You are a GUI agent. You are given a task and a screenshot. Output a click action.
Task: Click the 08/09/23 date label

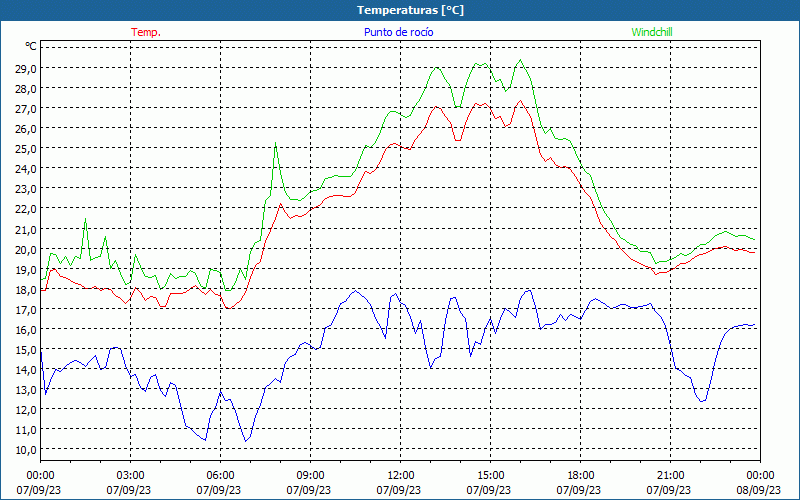(759, 490)
